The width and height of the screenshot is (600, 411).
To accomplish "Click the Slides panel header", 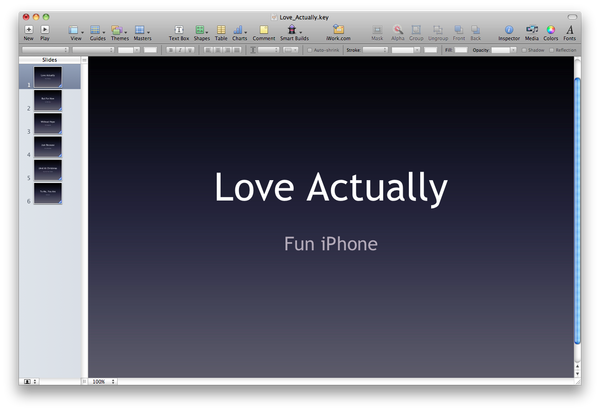I will click(50, 60).
